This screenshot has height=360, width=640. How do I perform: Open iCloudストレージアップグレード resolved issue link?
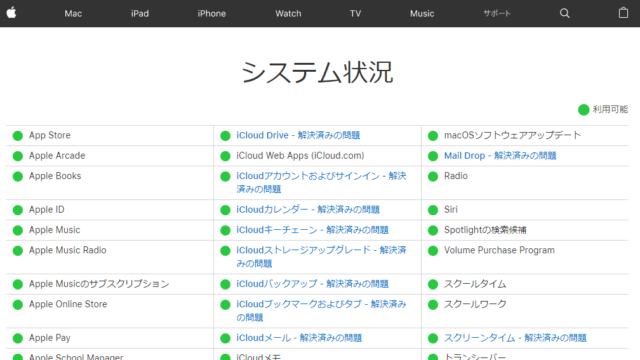321,257
